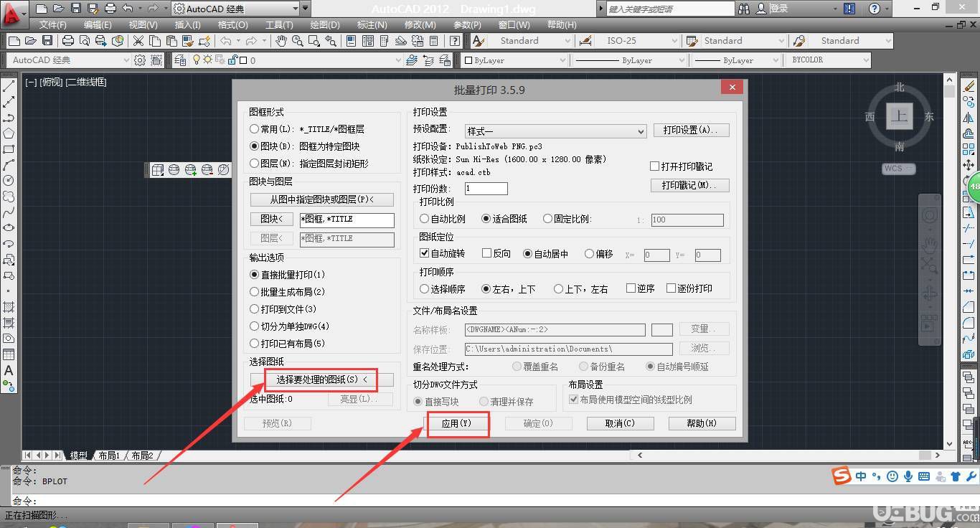Click 从图中指定图块或图层(P) button
The width and height of the screenshot is (980, 528).
click(x=321, y=199)
